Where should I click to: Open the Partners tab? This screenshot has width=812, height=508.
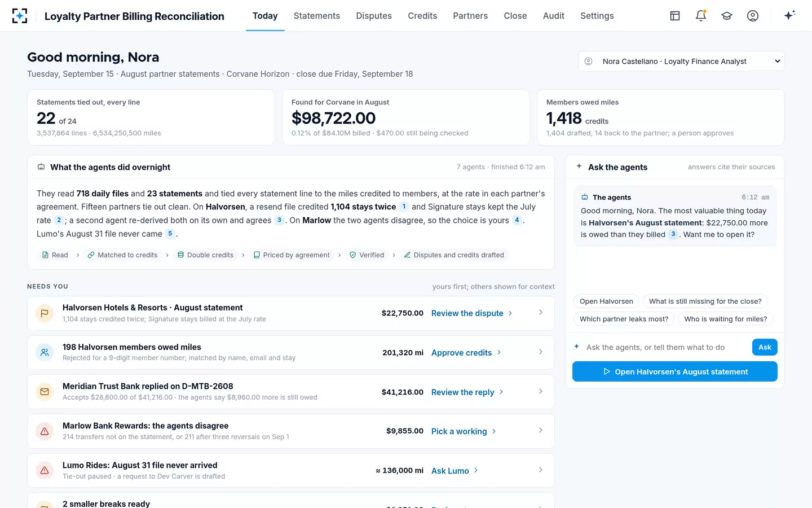[x=470, y=16]
